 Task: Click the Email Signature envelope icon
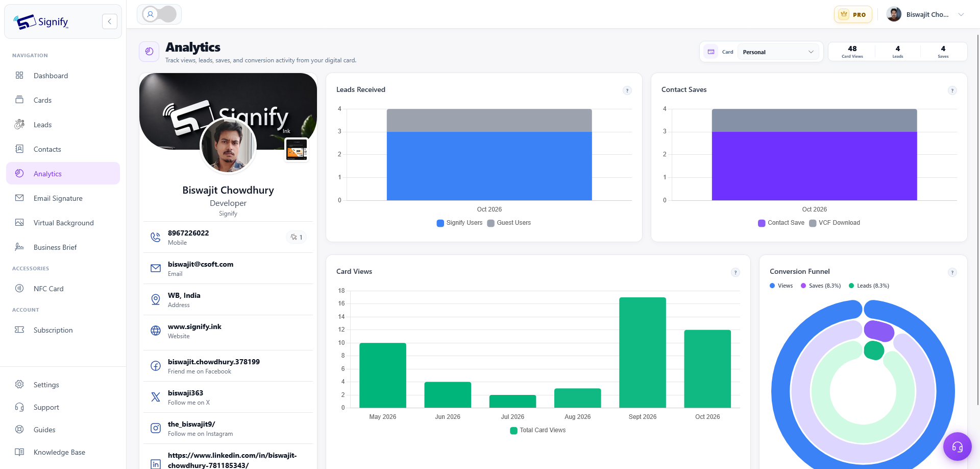[x=19, y=198]
